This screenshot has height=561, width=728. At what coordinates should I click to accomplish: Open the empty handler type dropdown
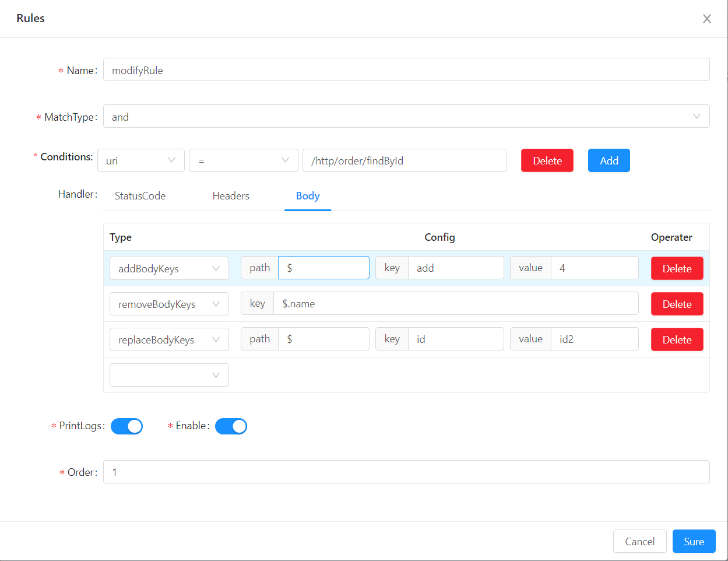(169, 375)
